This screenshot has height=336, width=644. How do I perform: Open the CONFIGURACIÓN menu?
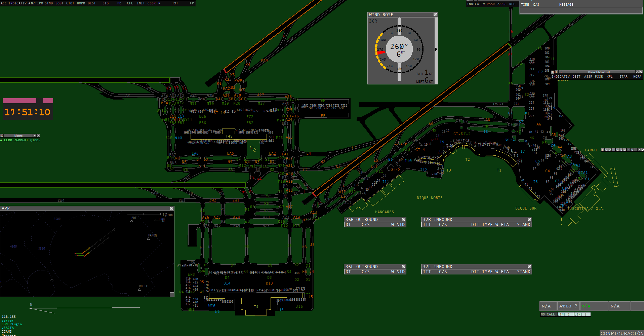[x=622, y=333]
